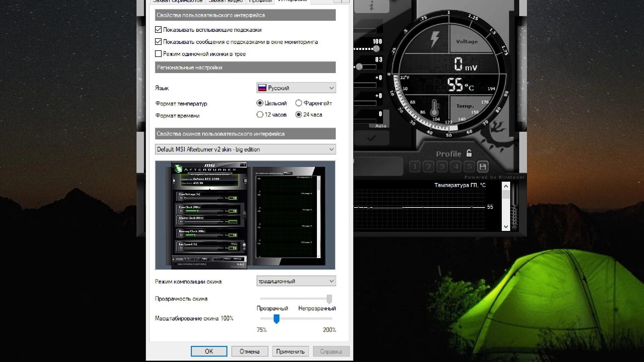644x362 pixels.
Task: Switch to the 'Захват видео' tab
Action: (225, 1)
